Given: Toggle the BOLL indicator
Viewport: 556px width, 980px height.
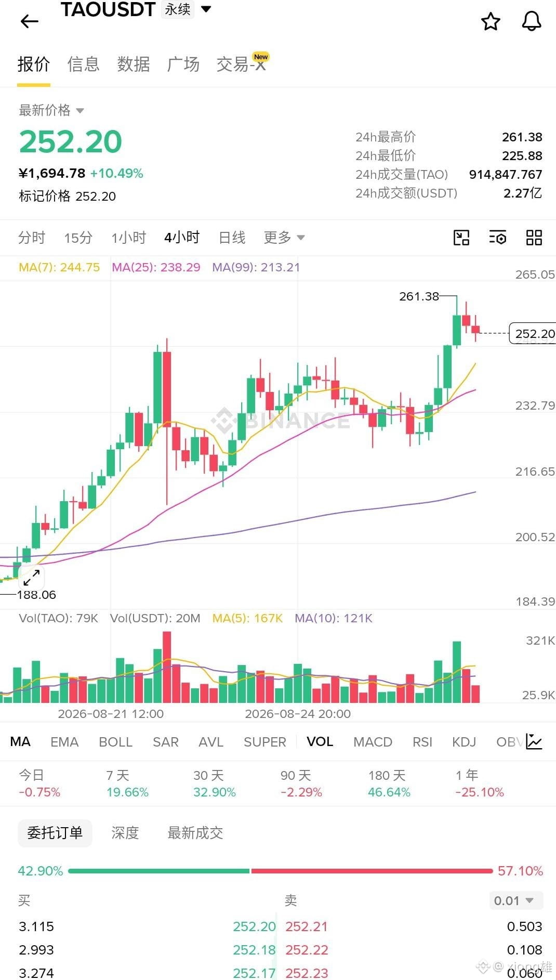Looking at the screenshot, I should tap(115, 742).
